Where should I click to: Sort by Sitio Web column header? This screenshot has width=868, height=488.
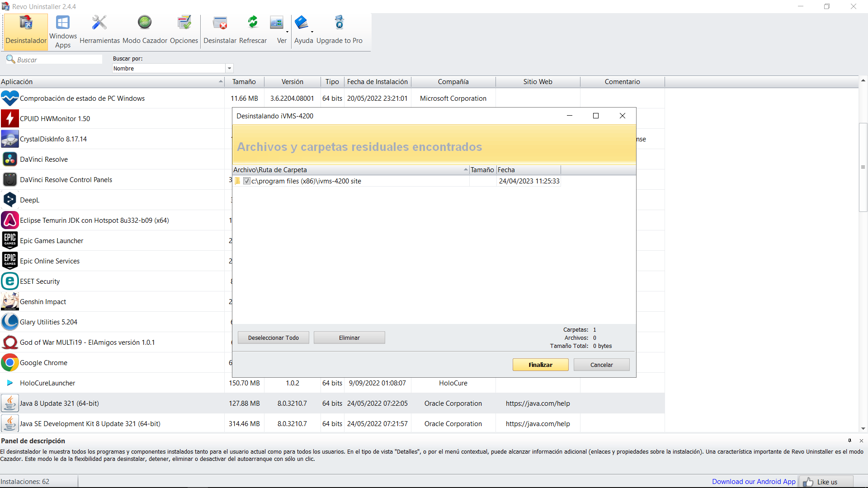pyautogui.click(x=538, y=82)
